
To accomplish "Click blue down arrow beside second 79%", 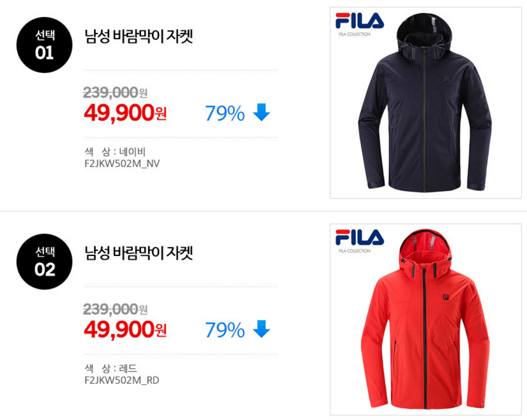I will (x=261, y=329).
